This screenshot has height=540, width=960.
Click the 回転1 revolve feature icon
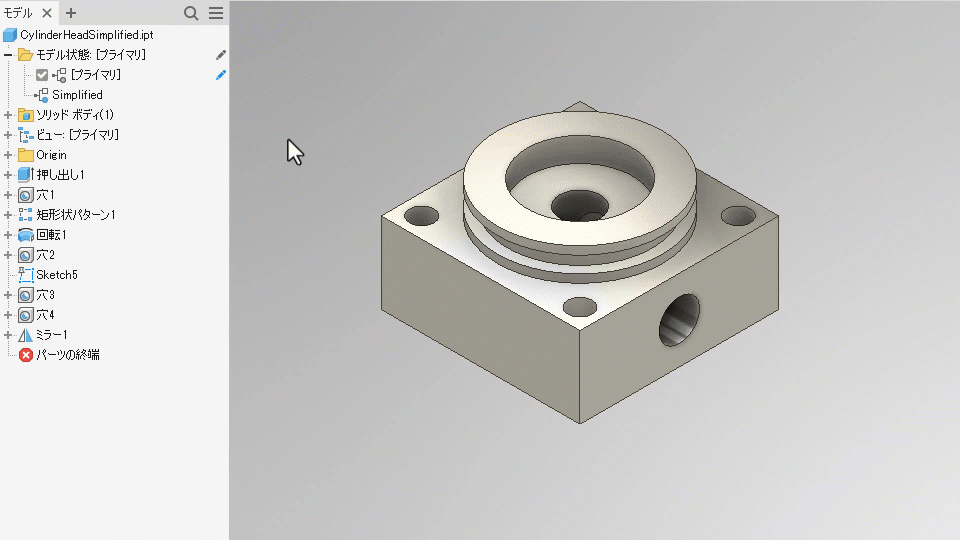coord(25,235)
